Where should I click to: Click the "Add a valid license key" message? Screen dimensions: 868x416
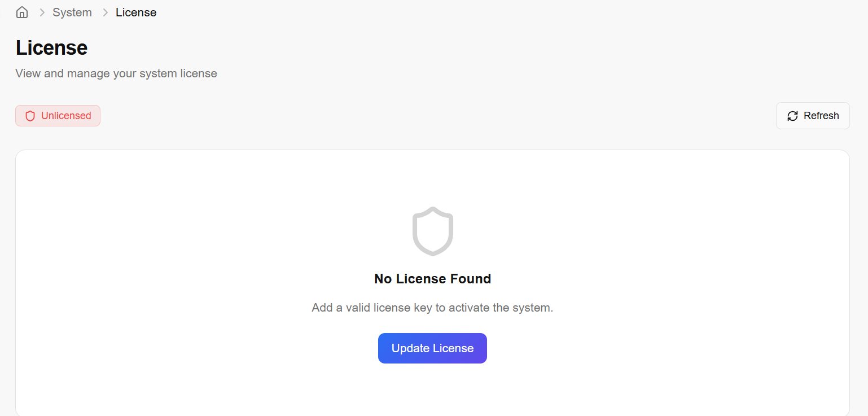tap(432, 308)
